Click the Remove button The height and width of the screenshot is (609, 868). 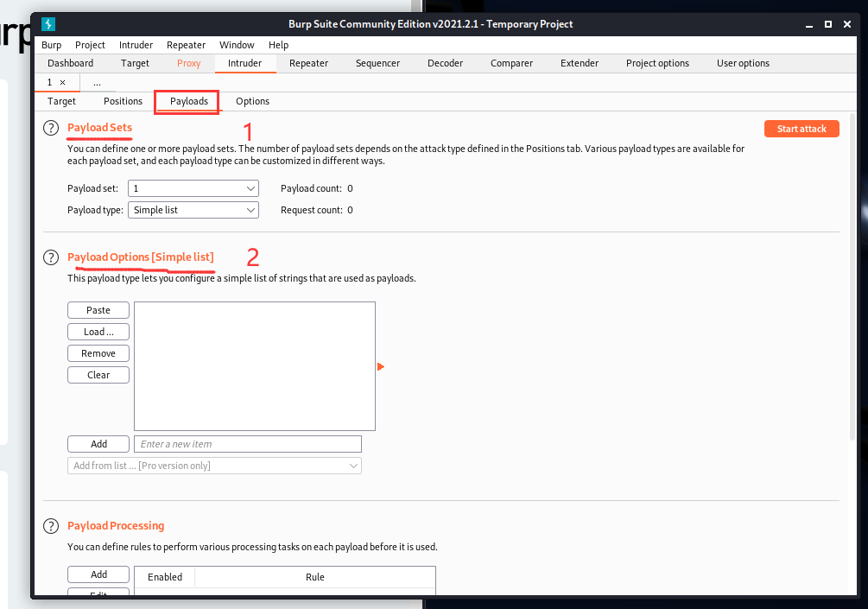(x=98, y=353)
